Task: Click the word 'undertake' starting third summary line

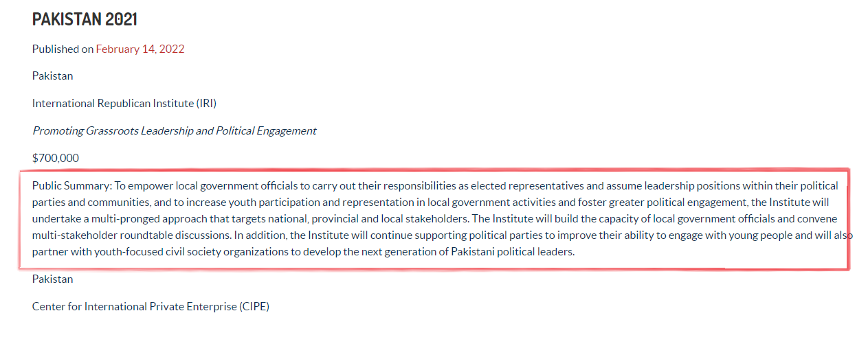Action: pos(54,219)
